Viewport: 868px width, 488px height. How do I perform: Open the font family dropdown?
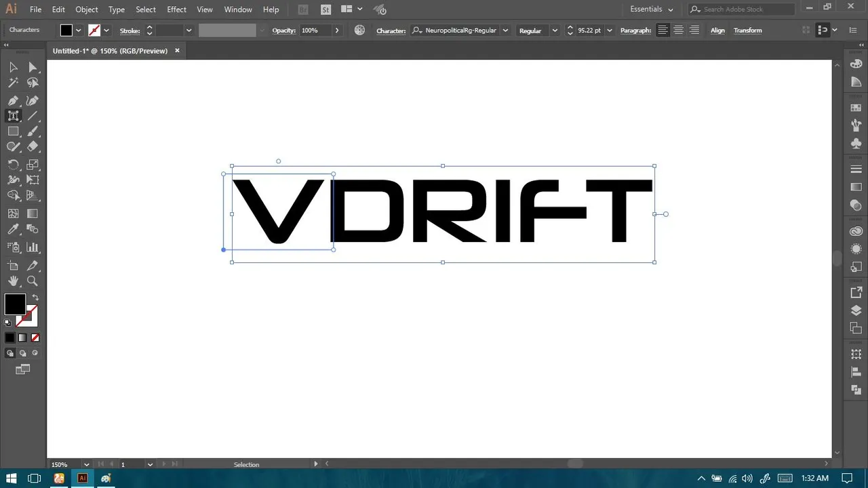tap(505, 30)
